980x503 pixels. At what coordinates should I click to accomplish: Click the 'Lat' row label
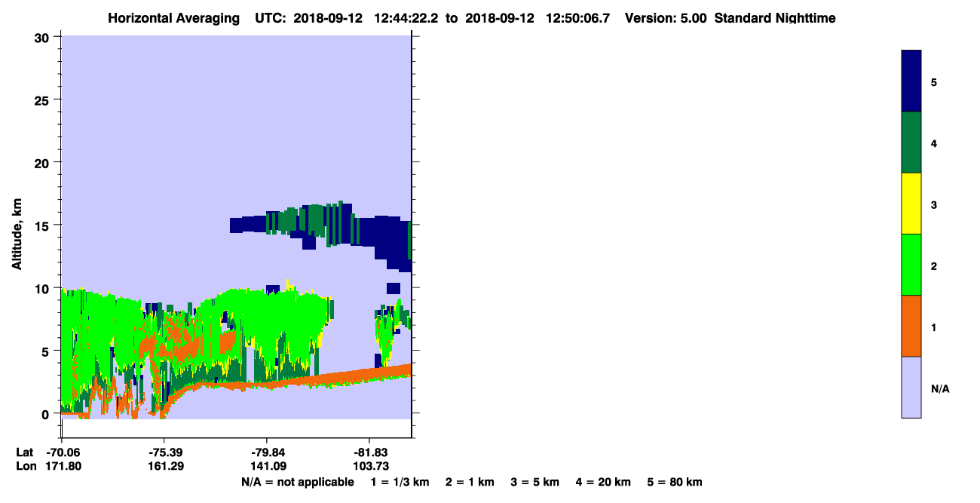(x=24, y=452)
